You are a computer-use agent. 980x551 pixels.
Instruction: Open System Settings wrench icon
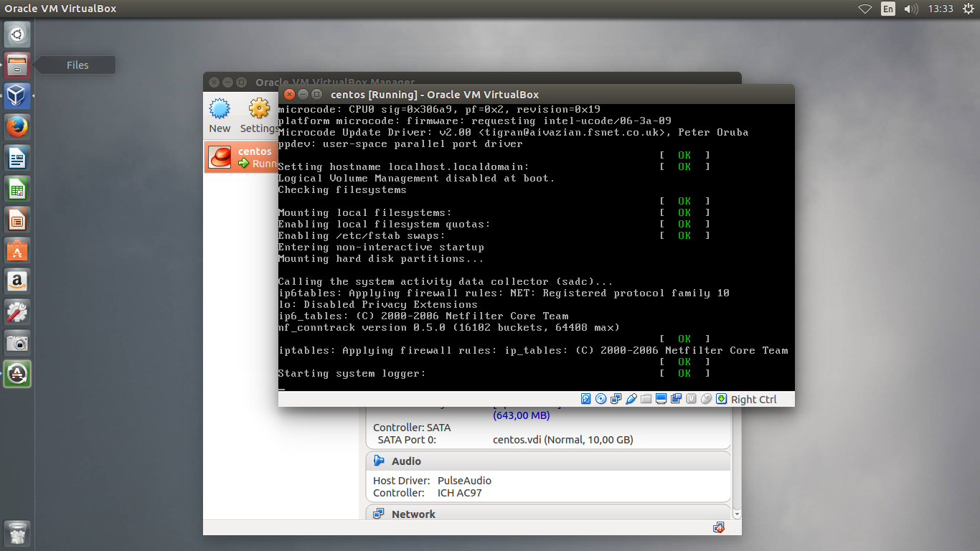tap(17, 312)
